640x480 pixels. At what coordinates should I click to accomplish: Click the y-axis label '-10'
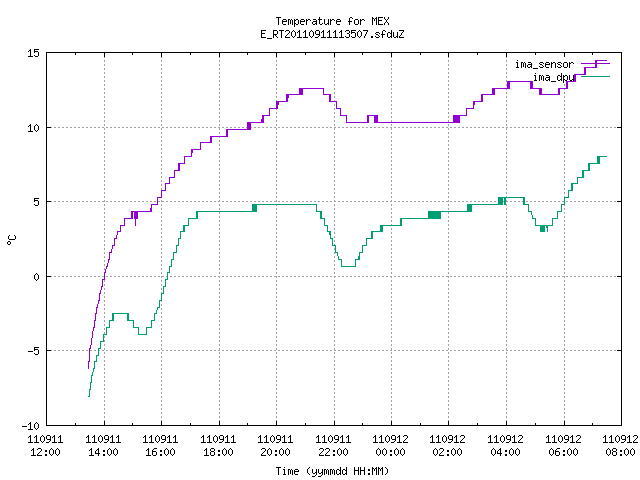31,426
